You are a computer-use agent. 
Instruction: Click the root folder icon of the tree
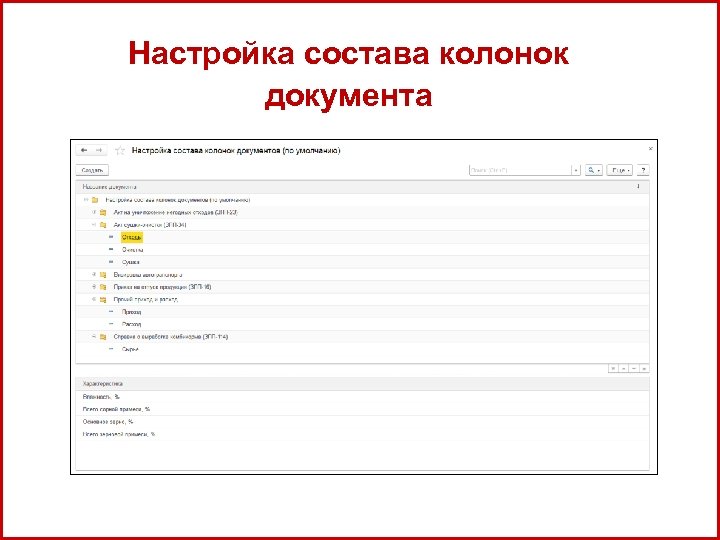(x=95, y=200)
